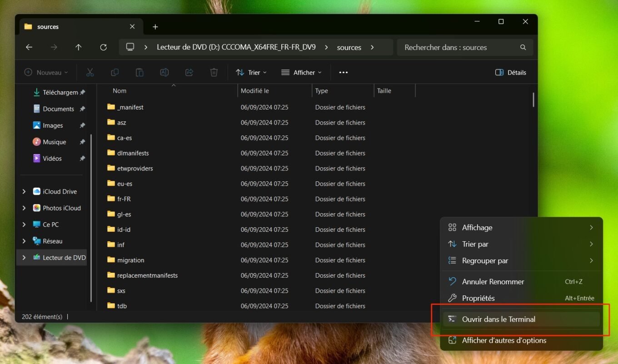Open the Afficher dropdown
The width and height of the screenshot is (618, 364).
pos(301,72)
